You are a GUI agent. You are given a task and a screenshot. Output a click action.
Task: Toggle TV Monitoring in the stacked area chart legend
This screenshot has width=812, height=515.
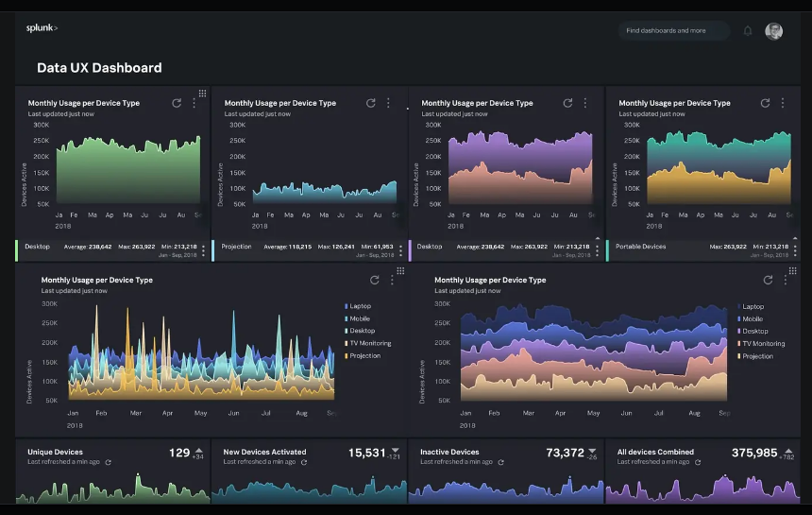(761, 344)
